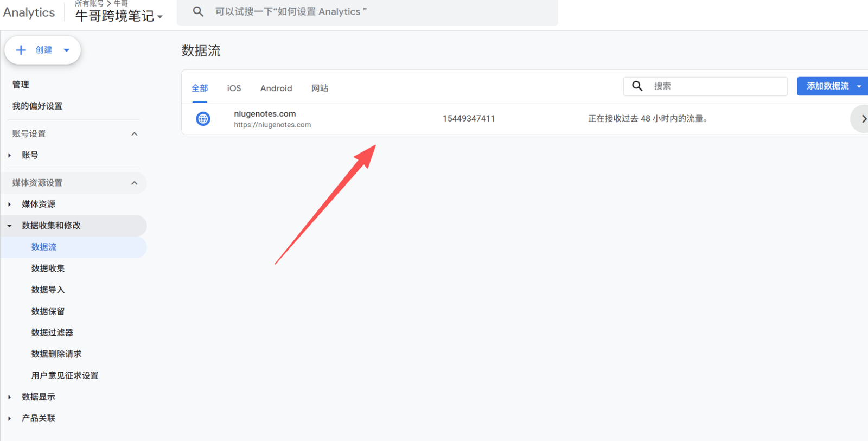Screen dimensions: 868x441
Task: Open 我的偏好设置 in the sidebar
Action: point(37,106)
